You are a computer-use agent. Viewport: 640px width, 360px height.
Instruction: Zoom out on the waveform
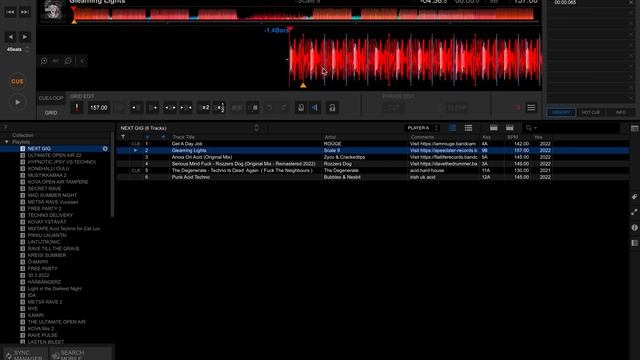tap(68, 61)
